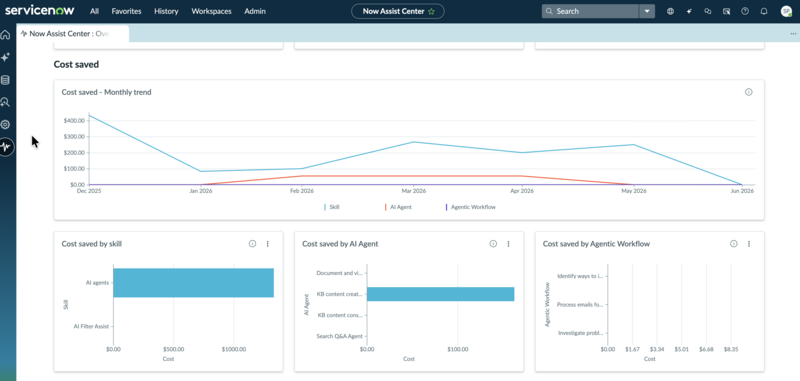This screenshot has height=381, width=800.
Task: Open the chat conversations icon in header
Action: (708, 11)
